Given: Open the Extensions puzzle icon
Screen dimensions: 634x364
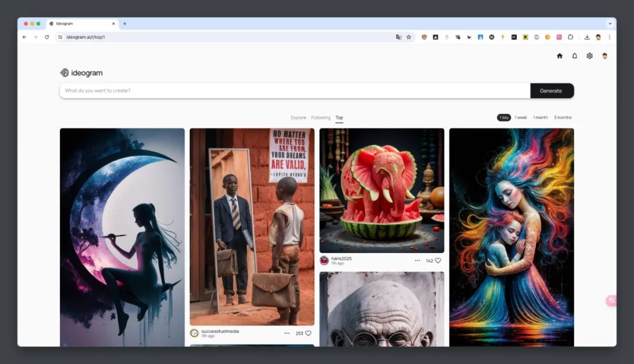Looking at the screenshot, I should pos(570,37).
